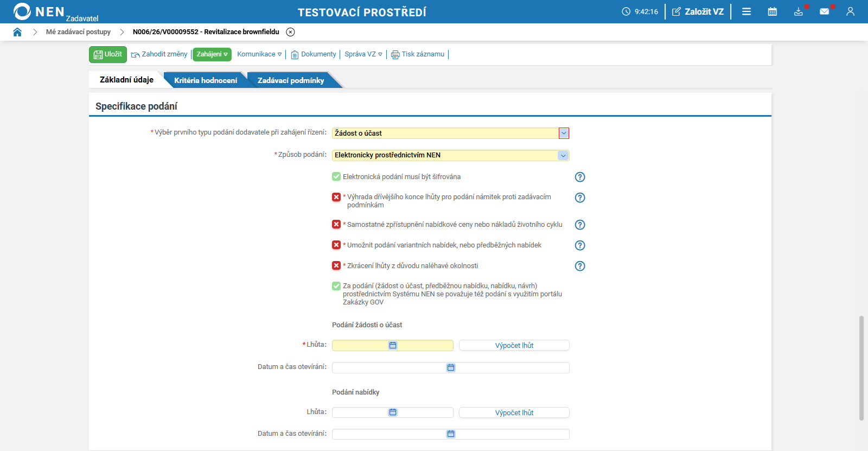Switch to the Základní údaje tab
This screenshot has height=451, width=868.
(x=126, y=80)
